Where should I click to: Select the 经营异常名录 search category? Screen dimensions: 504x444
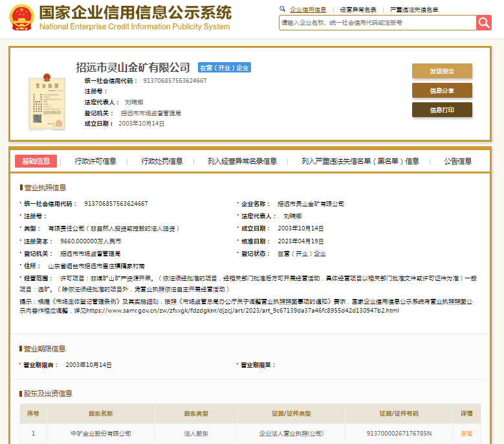click(358, 10)
